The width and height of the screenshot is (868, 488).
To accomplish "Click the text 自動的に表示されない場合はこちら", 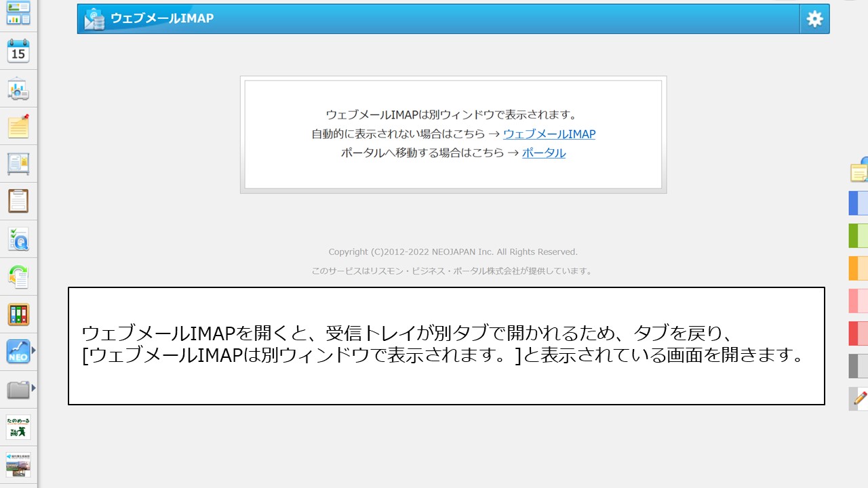I will tap(398, 134).
